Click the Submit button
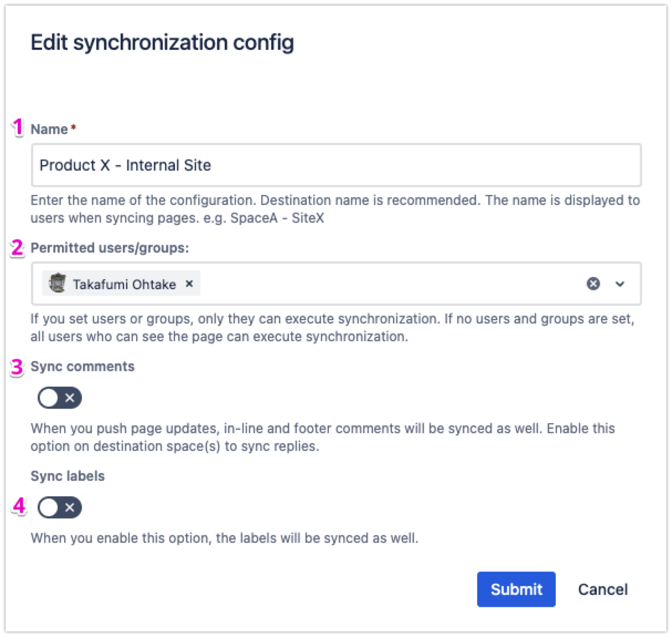This screenshot has height=637, width=672. 515,589
